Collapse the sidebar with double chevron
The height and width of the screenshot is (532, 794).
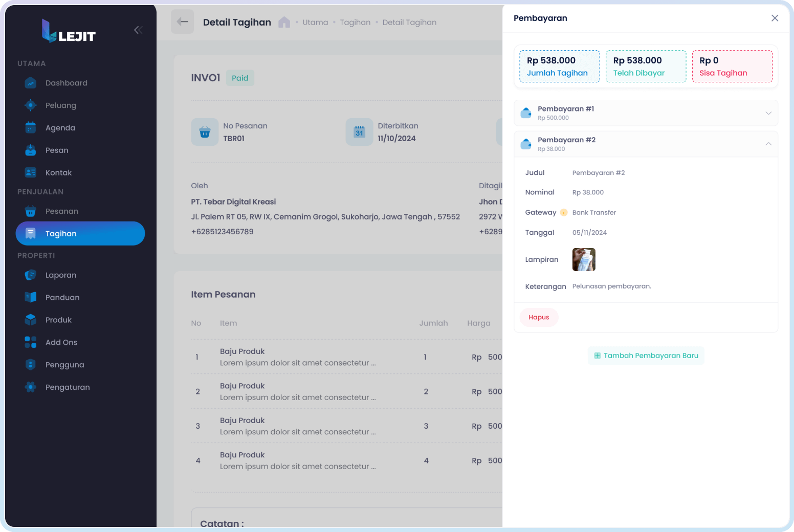[138, 30]
